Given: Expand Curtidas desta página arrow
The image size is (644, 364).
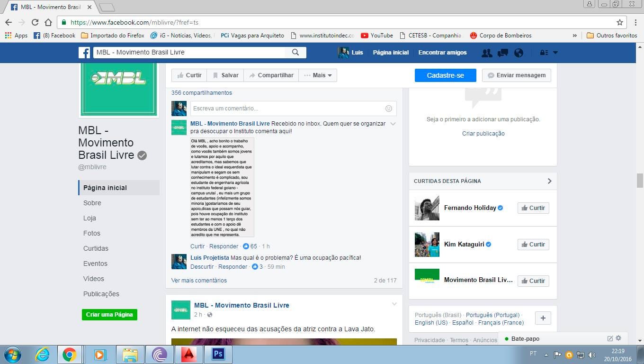Looking at the screenshot, I should [549, 181].
